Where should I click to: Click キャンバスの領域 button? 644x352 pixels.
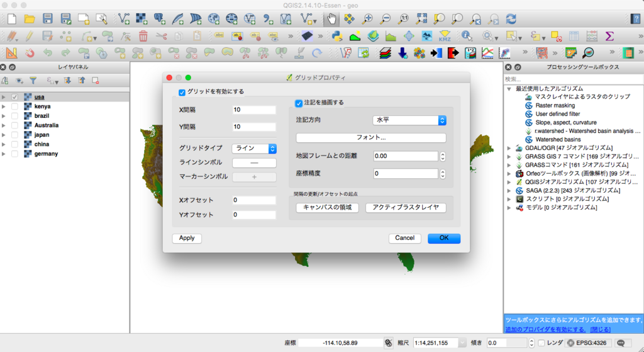[327, 208]
